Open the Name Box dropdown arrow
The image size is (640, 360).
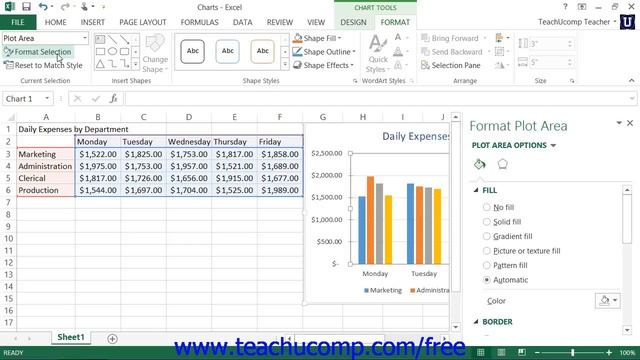tap(47, 98)
